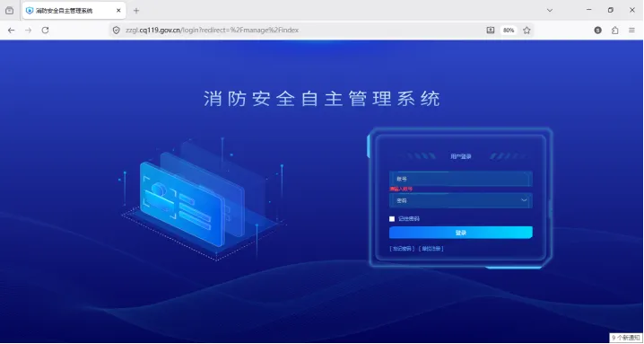Click the browser forward arrow
Screen dimensions: 644x344
coord(28,30)
